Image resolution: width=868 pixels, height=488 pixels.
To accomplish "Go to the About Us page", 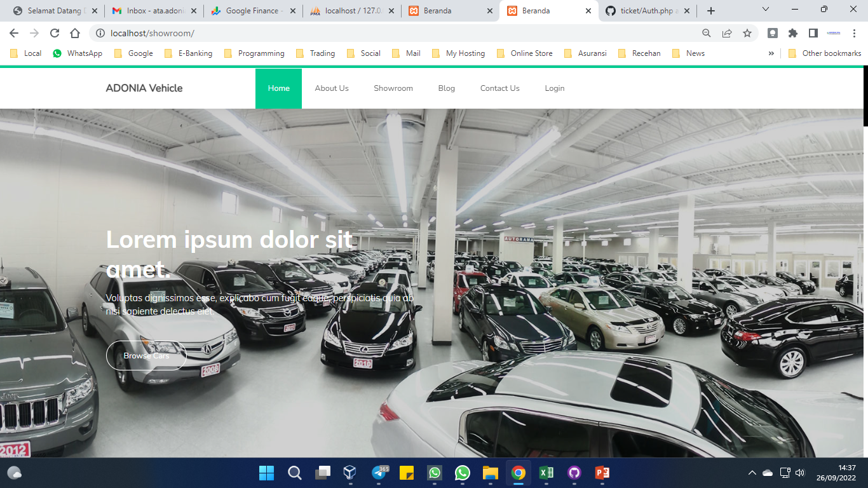I will click(x=332, y=88).
